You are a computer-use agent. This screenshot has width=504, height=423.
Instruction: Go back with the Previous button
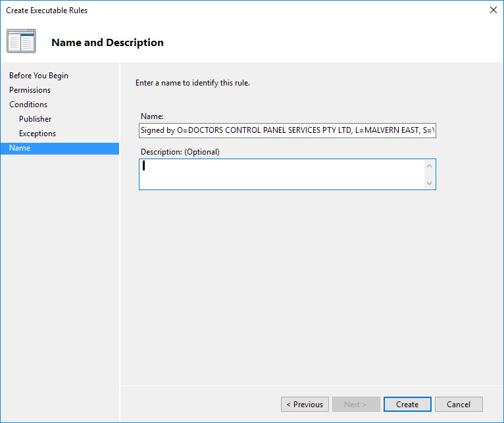305,404
